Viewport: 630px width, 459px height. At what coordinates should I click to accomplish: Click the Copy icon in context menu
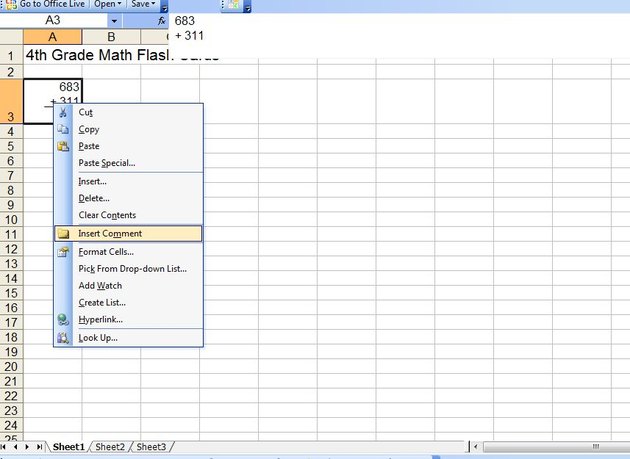pos(63,129)
